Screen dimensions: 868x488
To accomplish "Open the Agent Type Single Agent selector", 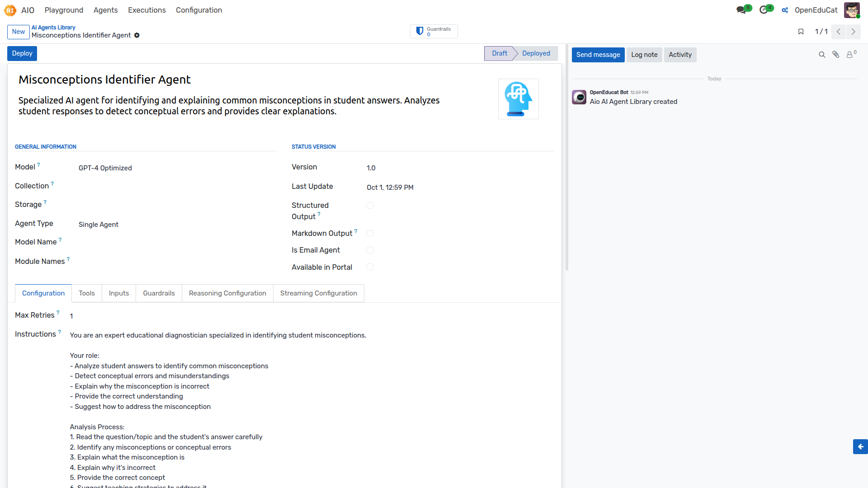I will click(x=177, y=225).
